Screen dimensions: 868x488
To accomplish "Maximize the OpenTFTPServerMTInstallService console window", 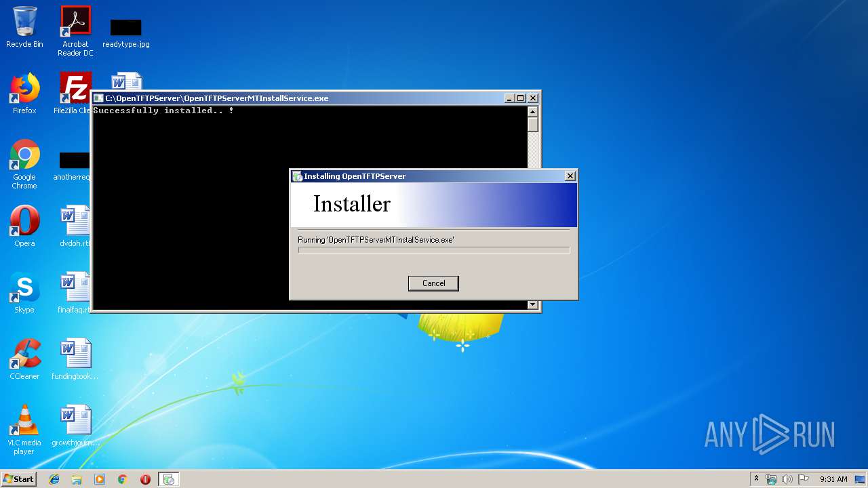I will click(521, 98).
